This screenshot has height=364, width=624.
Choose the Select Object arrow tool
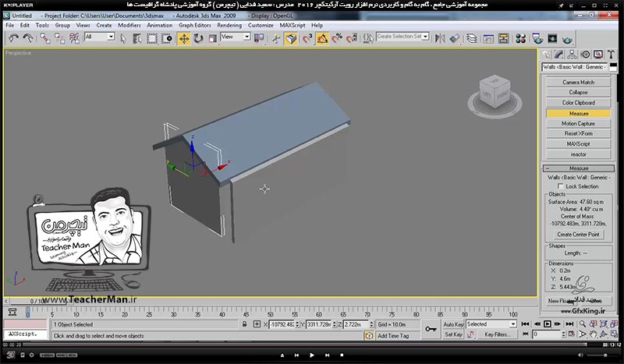coord(123,38)
